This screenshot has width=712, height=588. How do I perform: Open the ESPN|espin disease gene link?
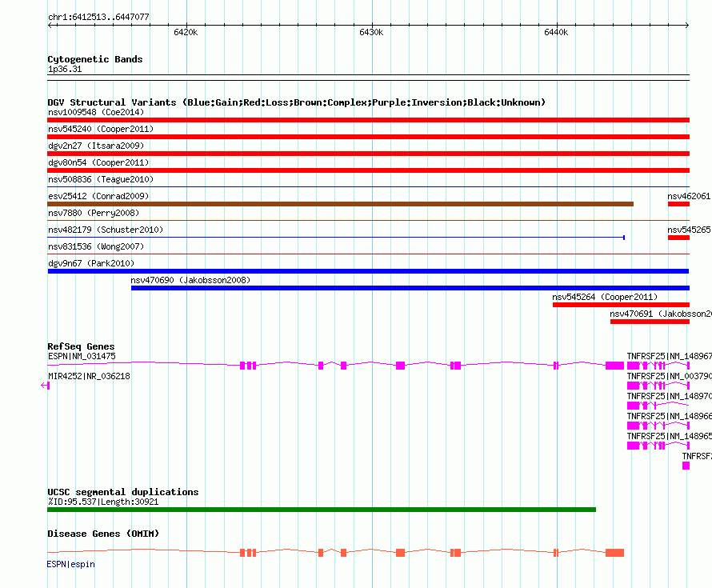coord(71,564)
